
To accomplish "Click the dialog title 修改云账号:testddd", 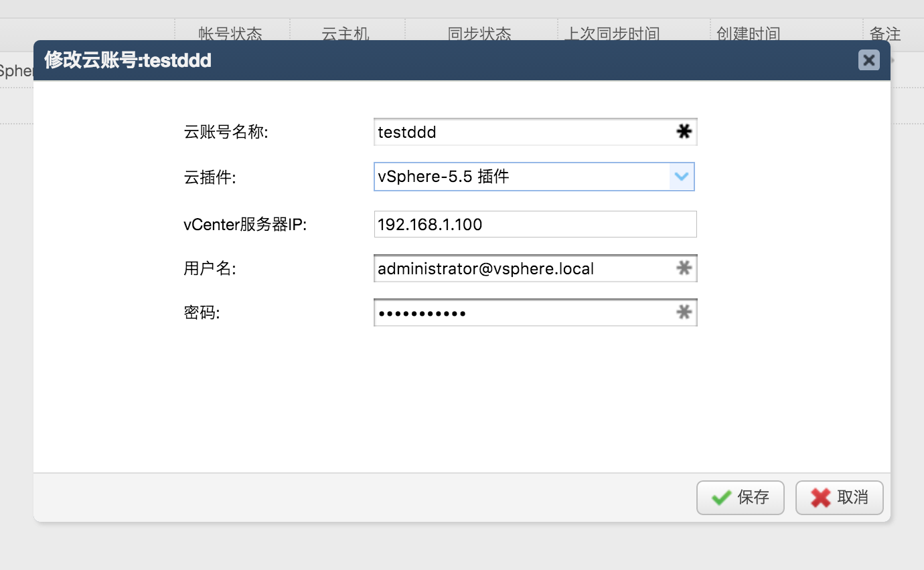I will [127, 60].
